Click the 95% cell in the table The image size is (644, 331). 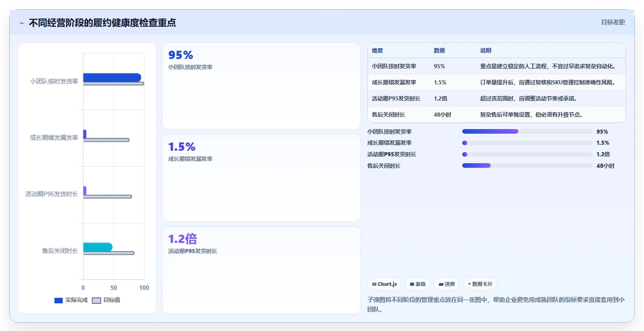[x=439, y=66]
